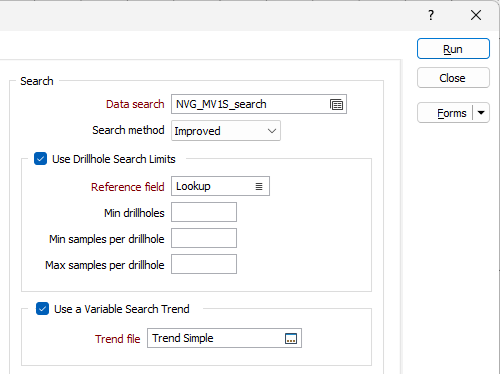Click the Forms button
This screenshot has width=500, height=374.
[445, 113]
